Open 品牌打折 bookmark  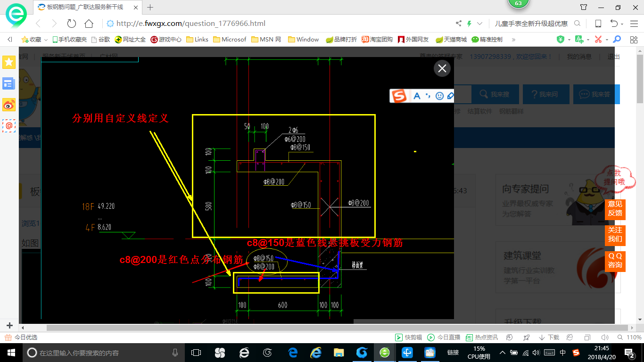click(341, 40)
